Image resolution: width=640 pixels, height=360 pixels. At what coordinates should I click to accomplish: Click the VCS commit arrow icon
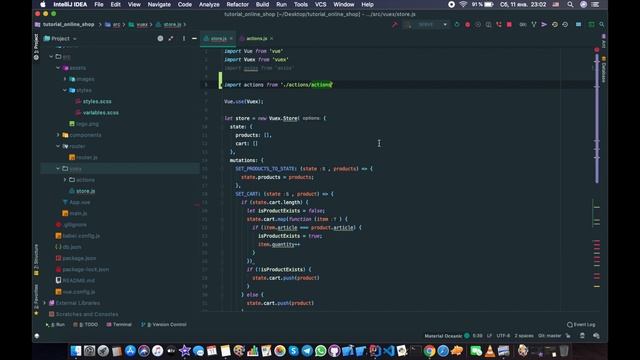(544, 24)
